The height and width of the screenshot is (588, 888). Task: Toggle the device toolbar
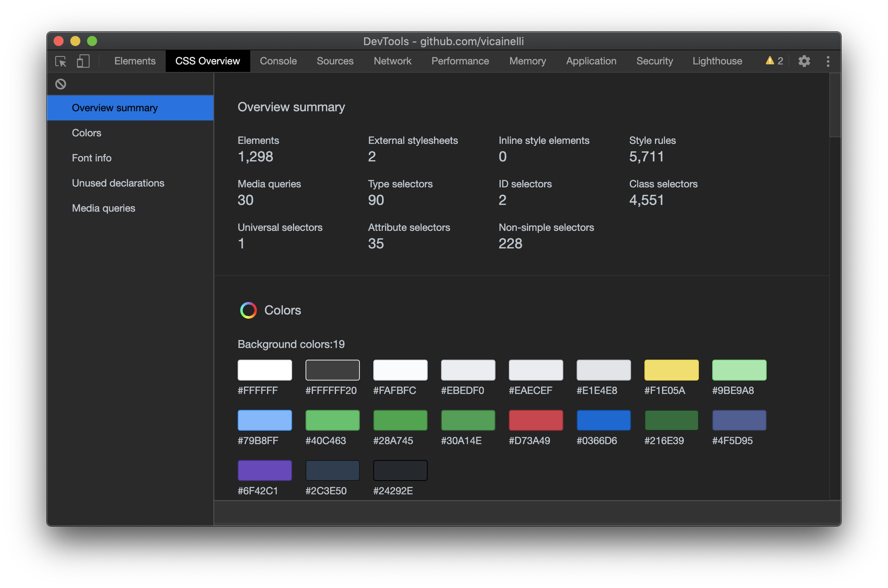coord(82,61)
